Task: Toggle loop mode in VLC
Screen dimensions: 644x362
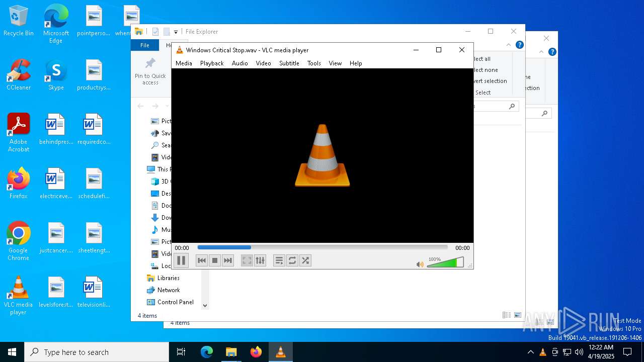Action: pos(292,260)
